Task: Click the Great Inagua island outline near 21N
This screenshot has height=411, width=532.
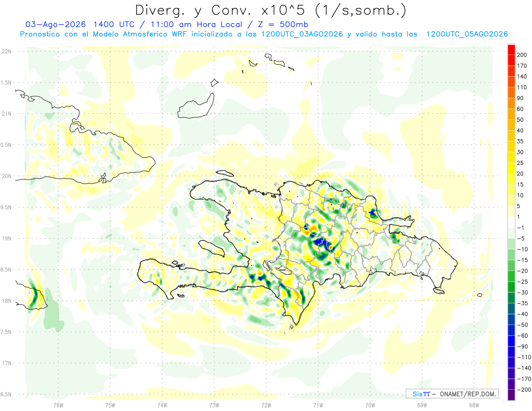Action: click(195, 106)
